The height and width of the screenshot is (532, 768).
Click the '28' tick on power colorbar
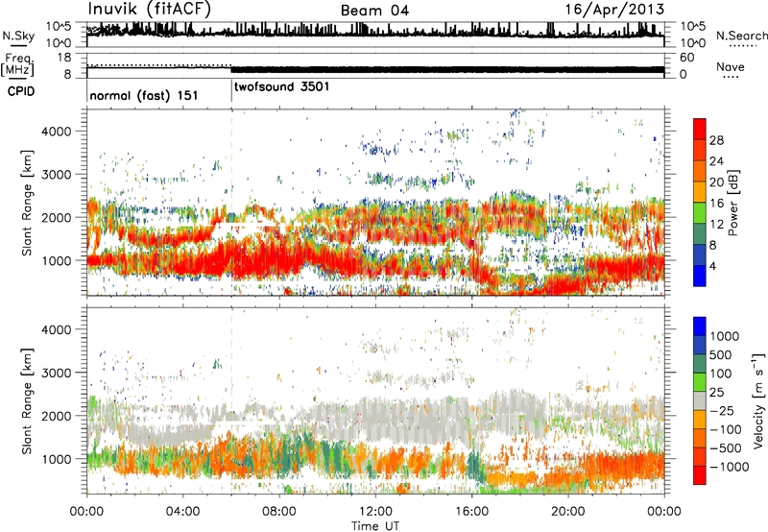pyautogui.click(x=716, y=140)
